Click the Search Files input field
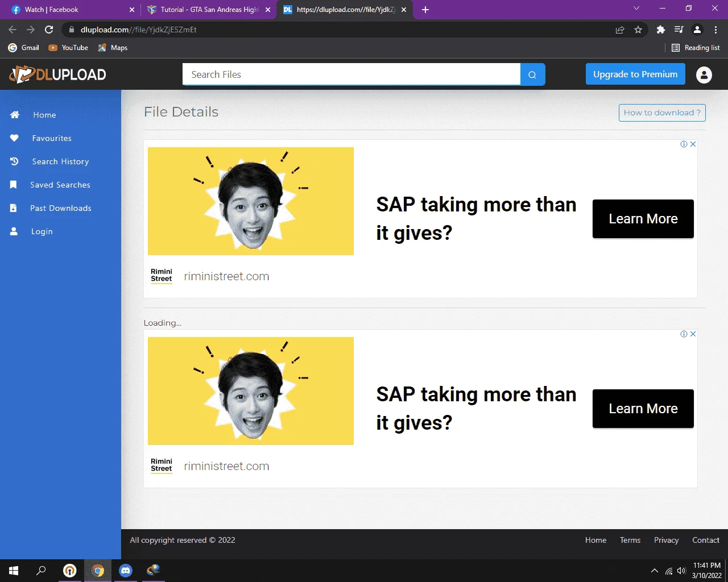The width and height of the screenshot is (728, 582). click(x=351, y=74)
